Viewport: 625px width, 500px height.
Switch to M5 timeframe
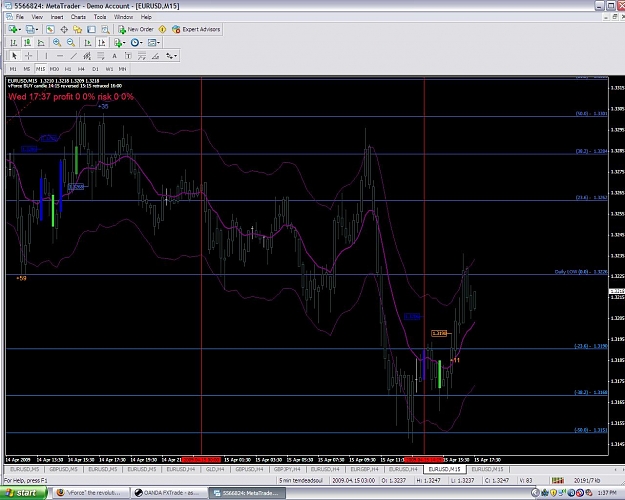point(27,69)
